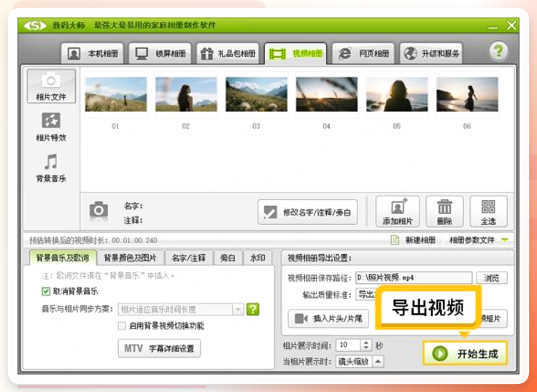This screenshot has height=392, width=537.
Task: Click the 全选 select-all icon
Action: pyautogui.click(x=488, y=212)
